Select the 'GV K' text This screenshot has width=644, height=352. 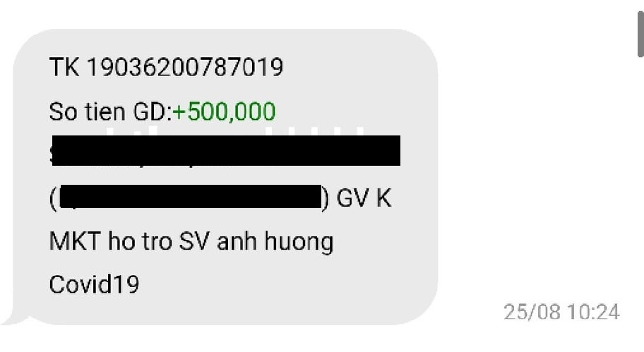tap(364, 198)
